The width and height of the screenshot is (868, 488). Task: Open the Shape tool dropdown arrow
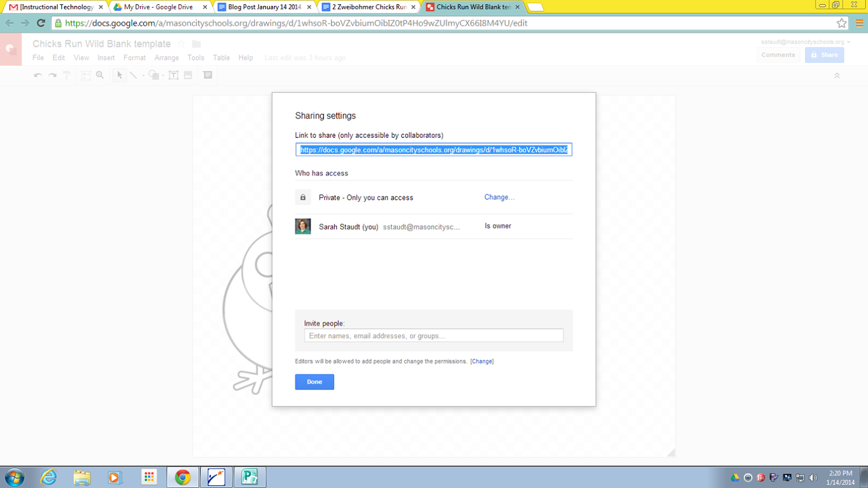163,76
